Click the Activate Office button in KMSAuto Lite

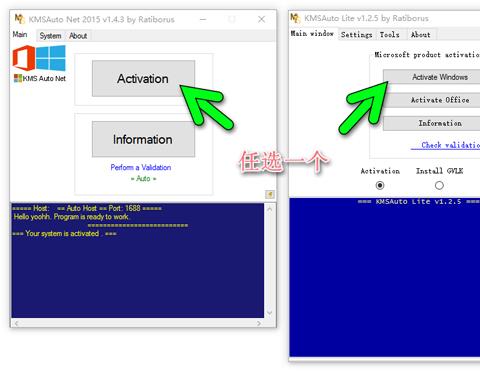[x=432, y=100]
